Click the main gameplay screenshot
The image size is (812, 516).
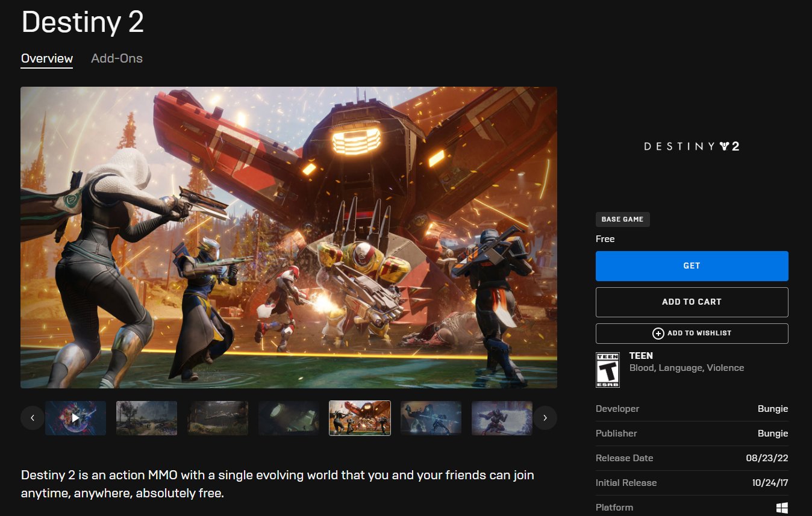(289, 237)
